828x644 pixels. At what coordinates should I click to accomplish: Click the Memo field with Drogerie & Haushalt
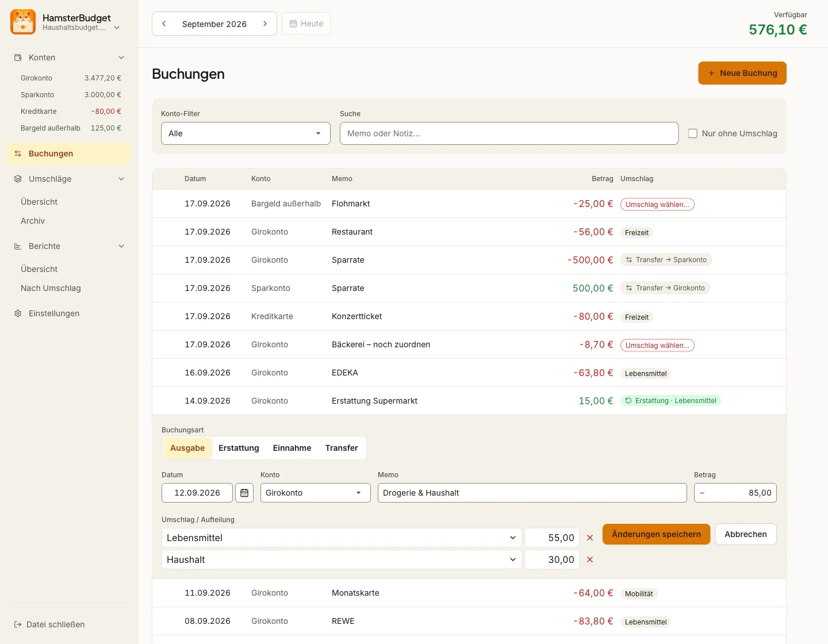pos(532,493)
